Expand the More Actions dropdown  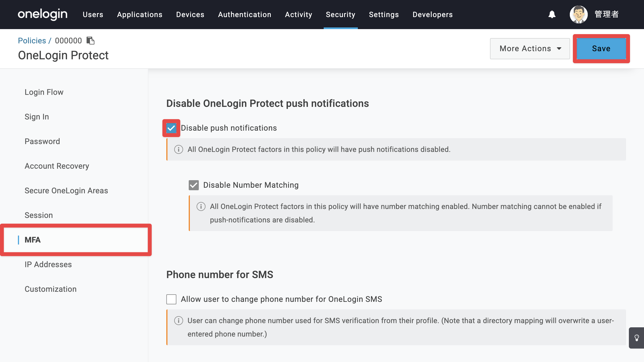coord(530,49)
